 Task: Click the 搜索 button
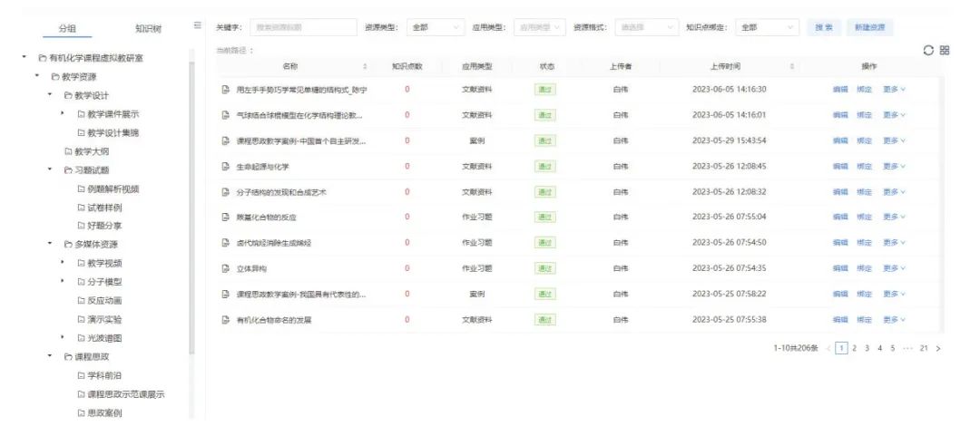click(824, 27)
